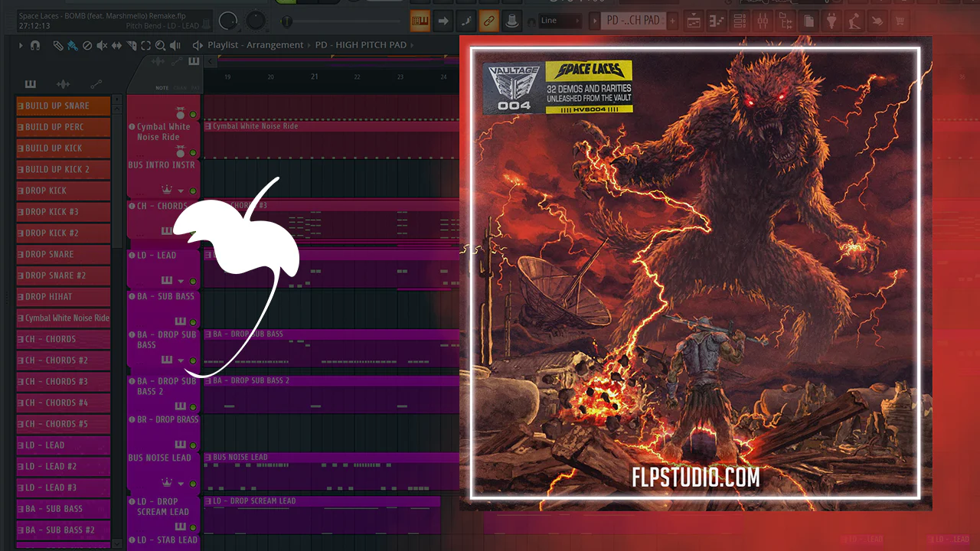Viewport: 980px width, 551px height.
Task: Enable typing keyboard to piano toggle
Action: point(420,21)
